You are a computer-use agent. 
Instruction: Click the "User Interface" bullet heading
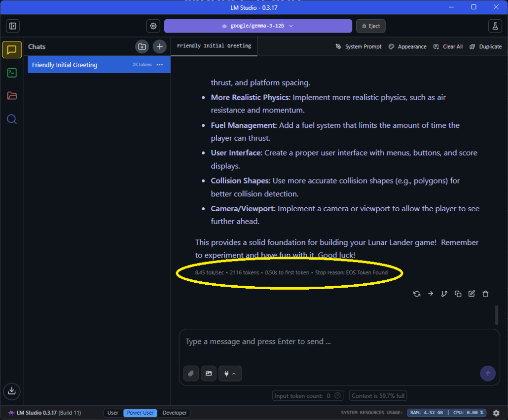pyautogui.click(x=237, y=153)
